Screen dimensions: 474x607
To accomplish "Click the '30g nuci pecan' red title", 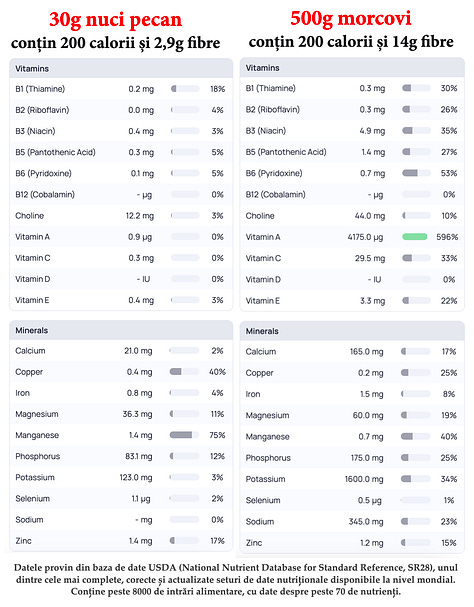I will pos(115,20).
